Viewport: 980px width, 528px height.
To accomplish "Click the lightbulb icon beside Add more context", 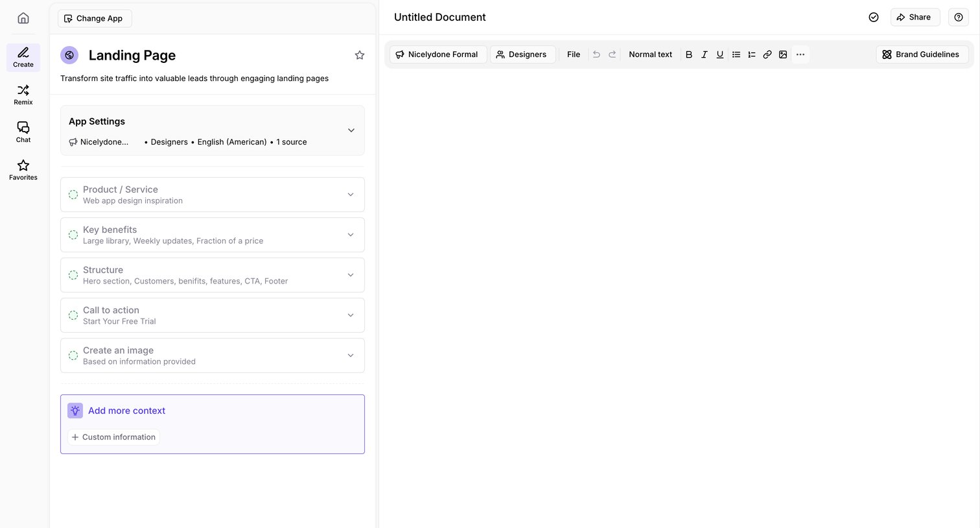I will point(75,411).
